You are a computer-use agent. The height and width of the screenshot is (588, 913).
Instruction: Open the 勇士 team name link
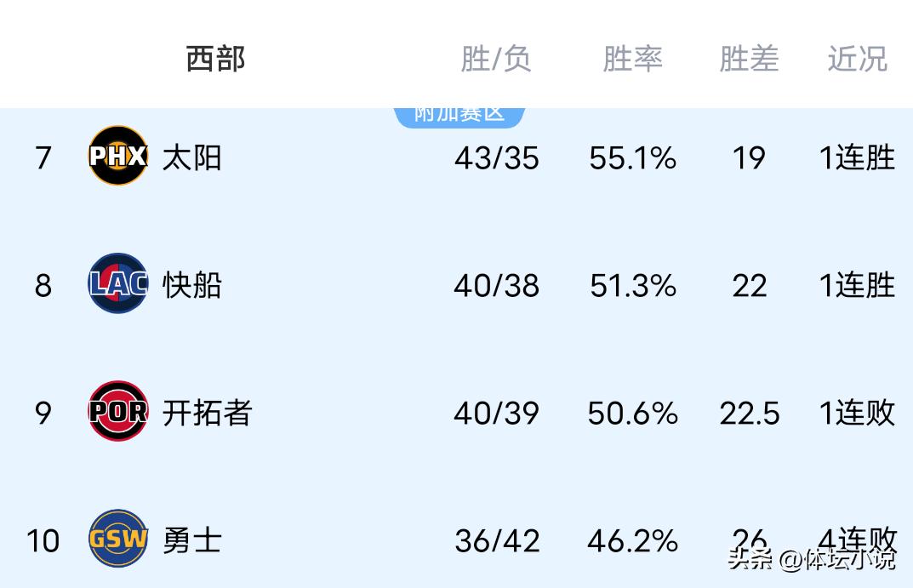[192, 540]
